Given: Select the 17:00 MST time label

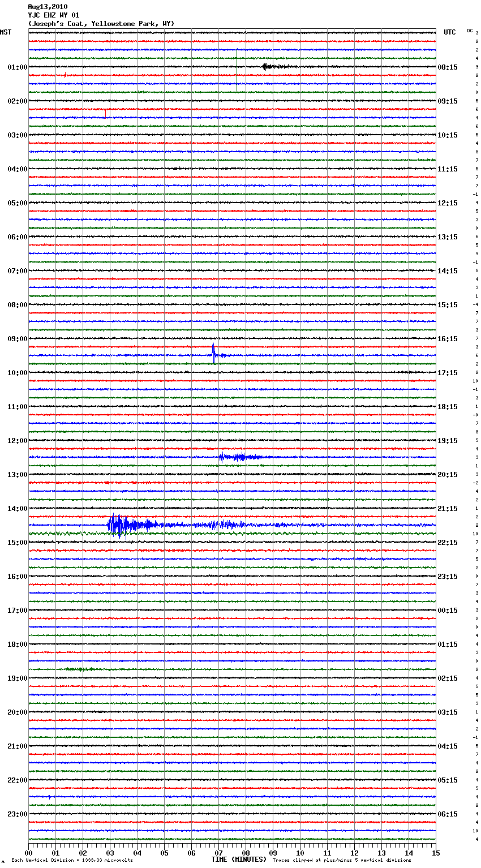Looking at the screenshot, I should (x=18, y=611).
